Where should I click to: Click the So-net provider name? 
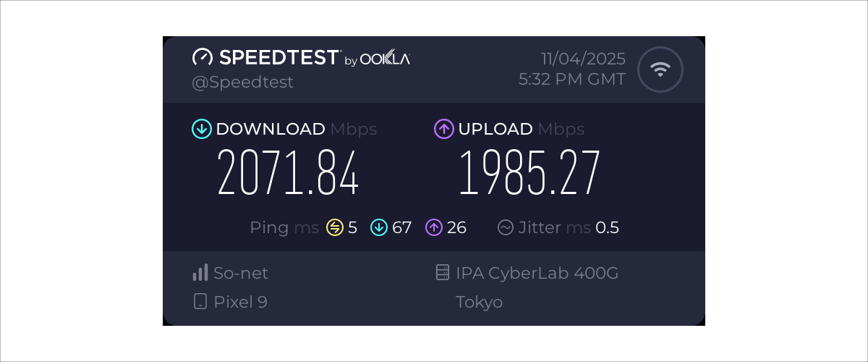(x=241, y=273)
